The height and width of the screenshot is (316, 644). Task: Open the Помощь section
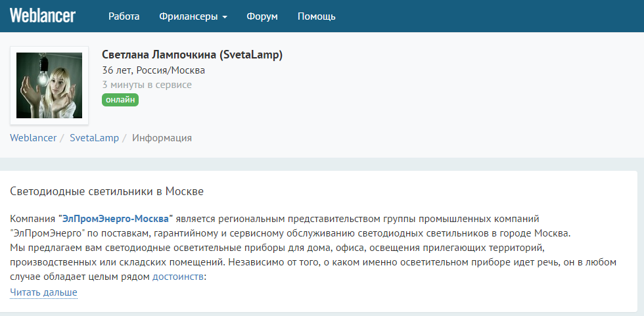pos(316,16)
